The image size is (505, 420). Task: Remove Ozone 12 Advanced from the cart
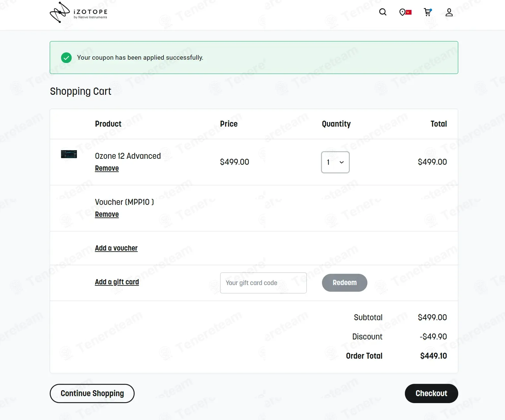pos(107,168)
